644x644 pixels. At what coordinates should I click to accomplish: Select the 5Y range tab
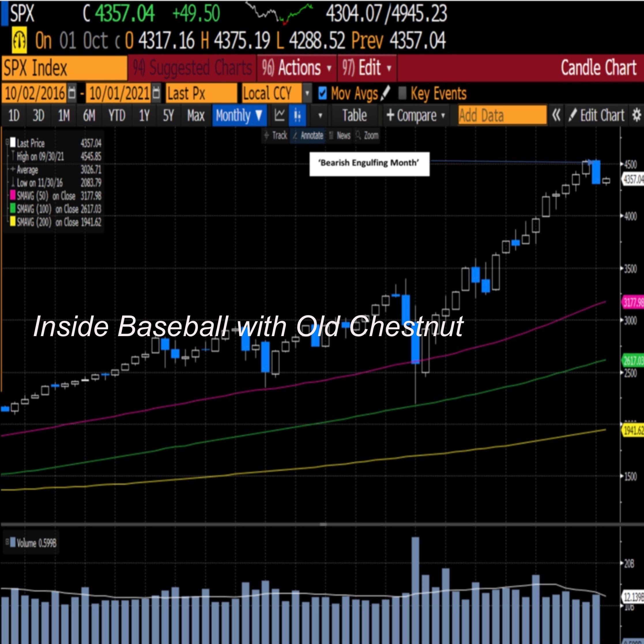168,115
